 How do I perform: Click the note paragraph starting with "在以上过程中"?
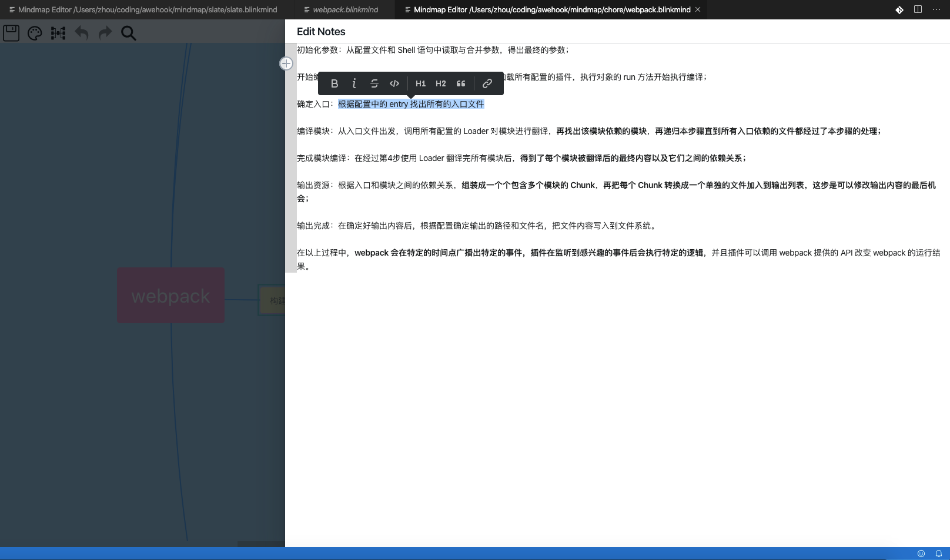pyautogui.click(x=618, y=259)
